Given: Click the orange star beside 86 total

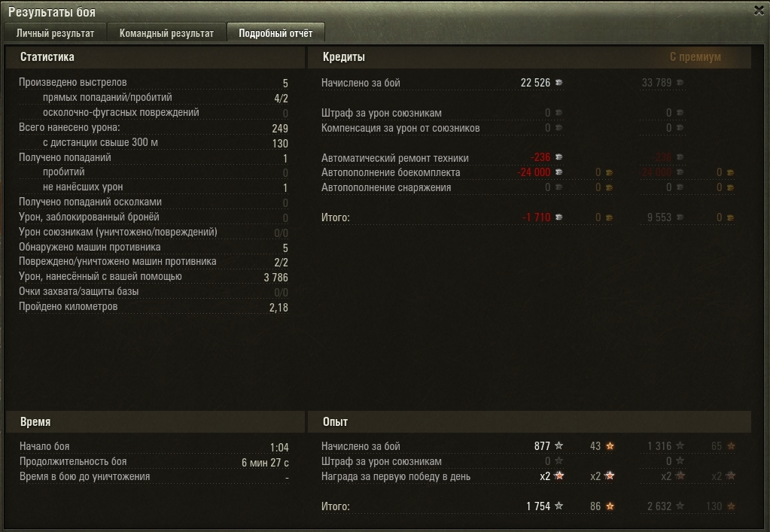Looking at the screenshot, I should 610,506.
